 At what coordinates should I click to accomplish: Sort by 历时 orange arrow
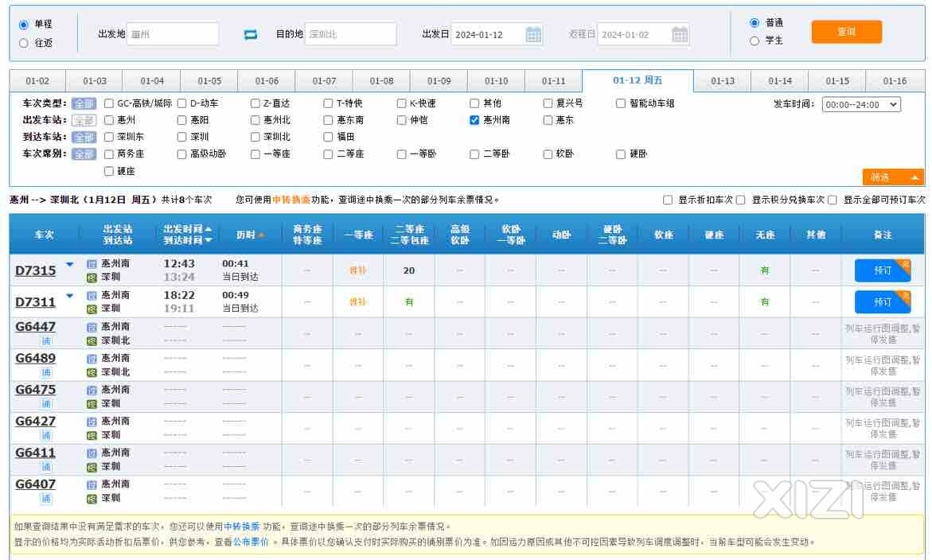[x=262, y=235]
